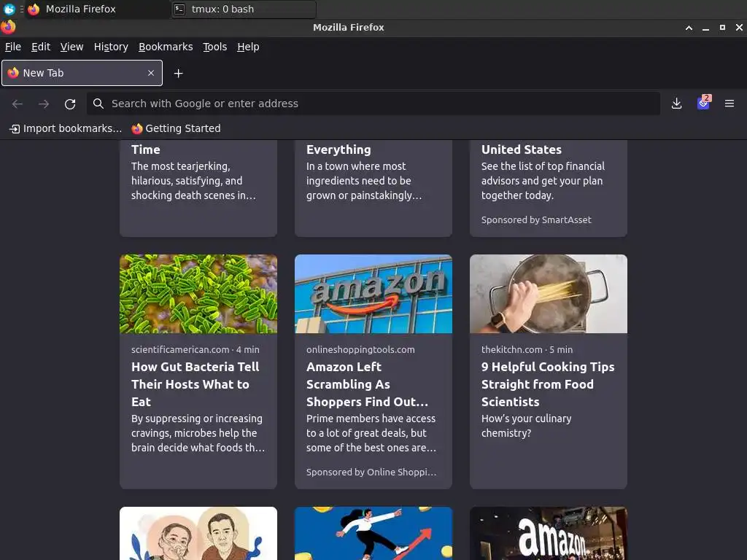
Task: Click the Import bookmarks toolbar item
Action: [x=66, y=128]
